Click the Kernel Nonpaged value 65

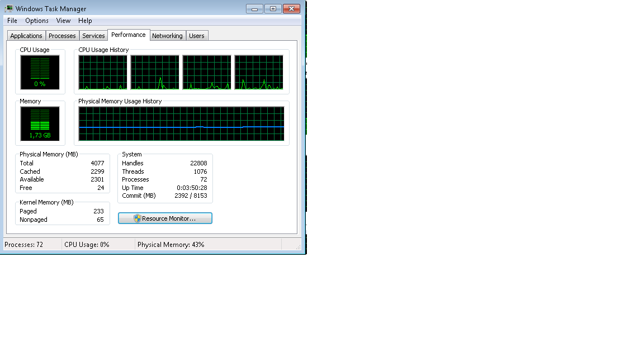click(100, 220)
